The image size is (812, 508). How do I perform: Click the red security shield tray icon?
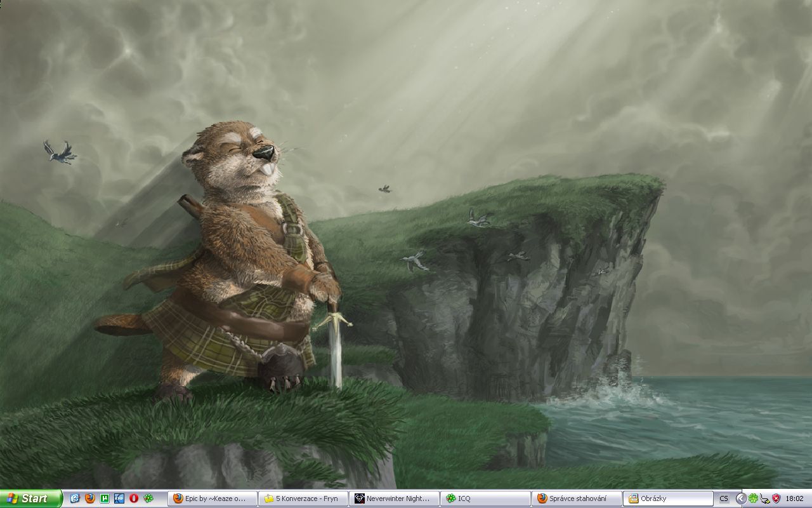[775, 498]
